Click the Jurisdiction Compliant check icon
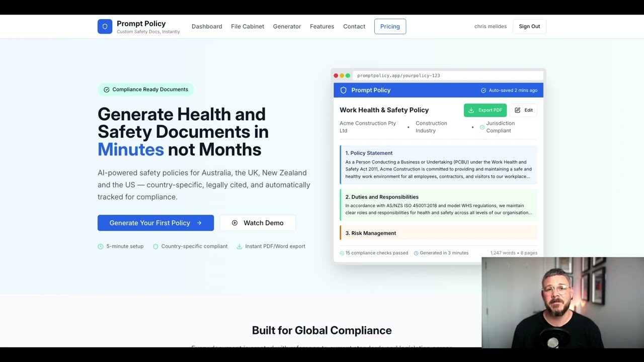This screenshot has width=644, height=362. coord(482,127)
